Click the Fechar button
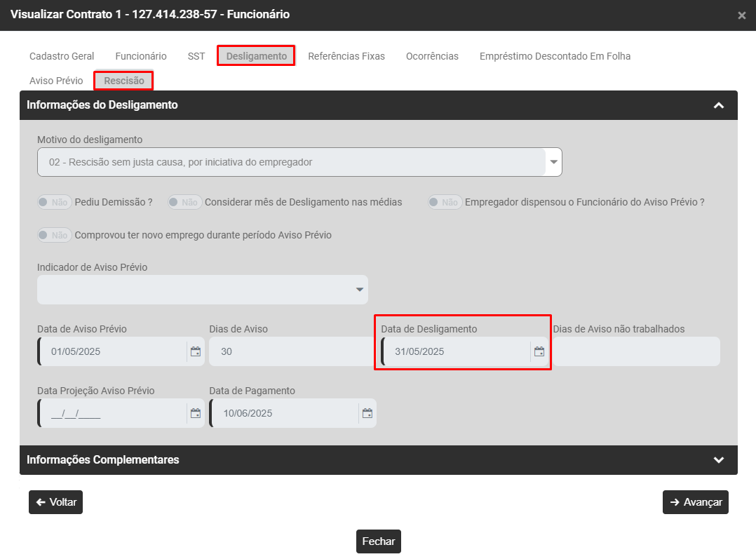The image size is (756, 559). pyautogui.click(x=379, y=541)
